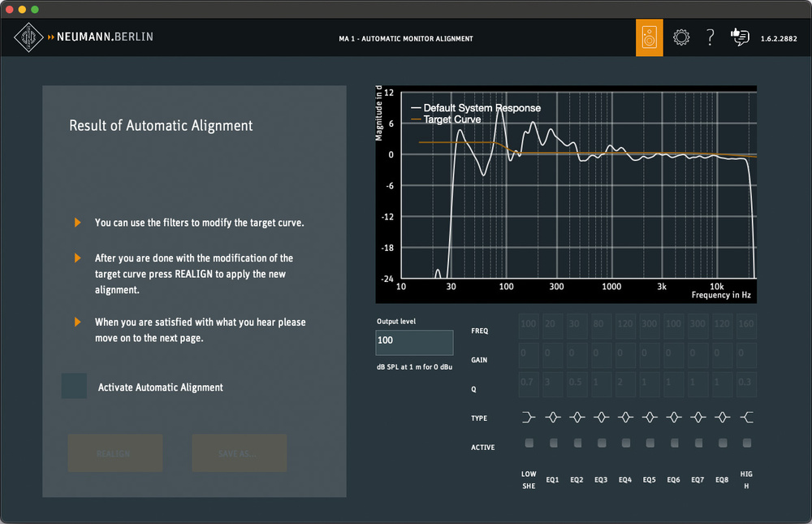The width and height of the screenshot is (812, 524).
Task: Click the Output level input field
Action: [414, 342]
